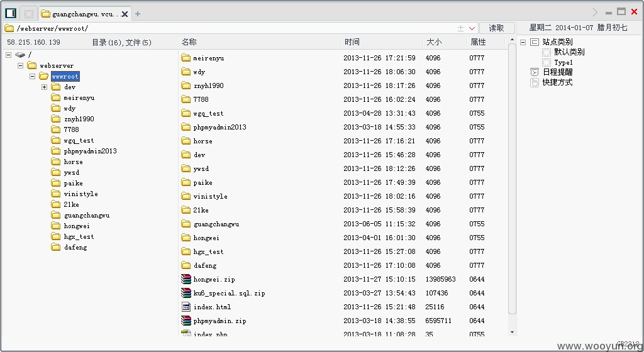Click the wgq_test folder icon in the file list

coord(186,113)
